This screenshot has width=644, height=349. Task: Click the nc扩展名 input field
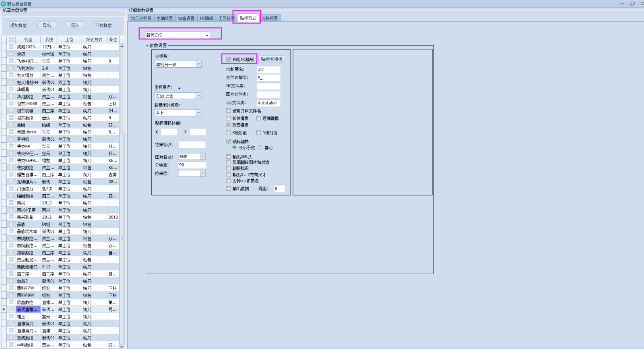click(x=268, y=69)
